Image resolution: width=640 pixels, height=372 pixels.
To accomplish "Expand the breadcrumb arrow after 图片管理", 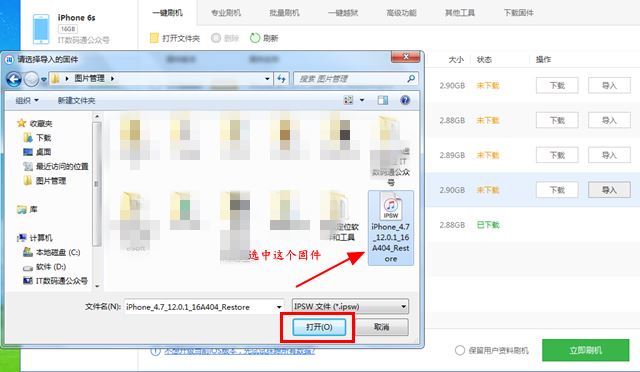I will pos(112,78).
